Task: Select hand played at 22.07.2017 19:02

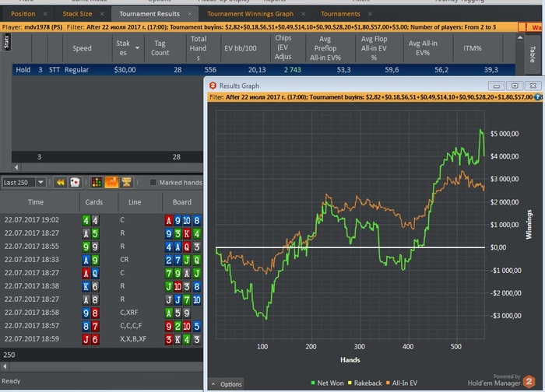Action: pyautogui.click(x=101, y=220)
